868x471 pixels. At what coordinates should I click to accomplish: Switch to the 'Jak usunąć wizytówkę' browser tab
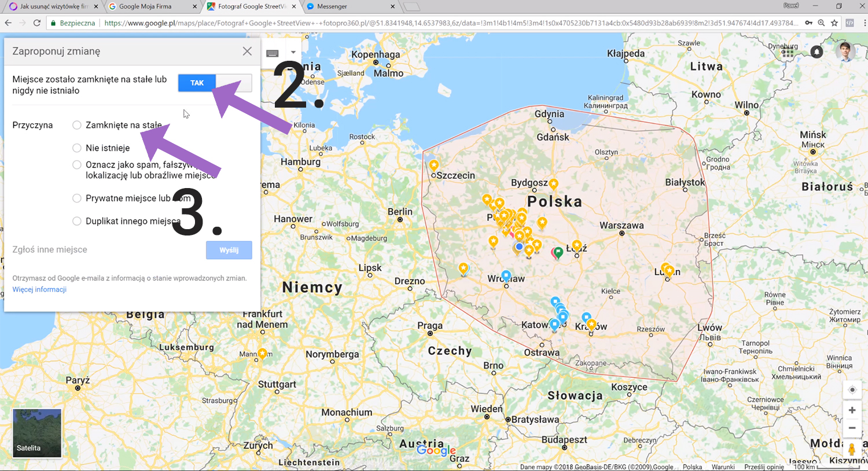54,6
